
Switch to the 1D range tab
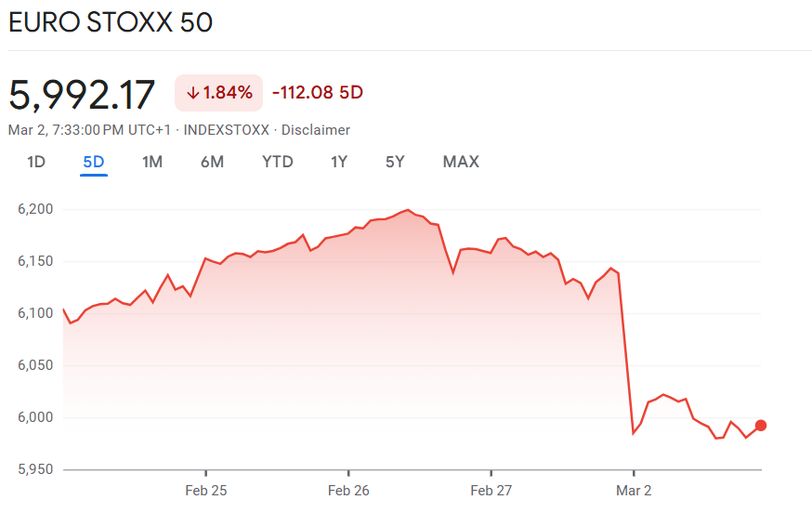point(36,162)
